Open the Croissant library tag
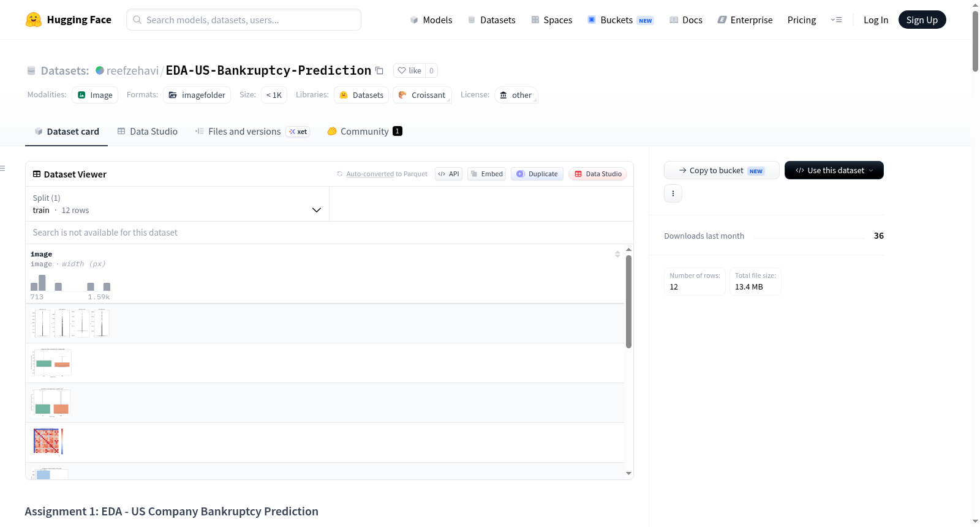Screen dimensions: 980x527 point(422,95)
